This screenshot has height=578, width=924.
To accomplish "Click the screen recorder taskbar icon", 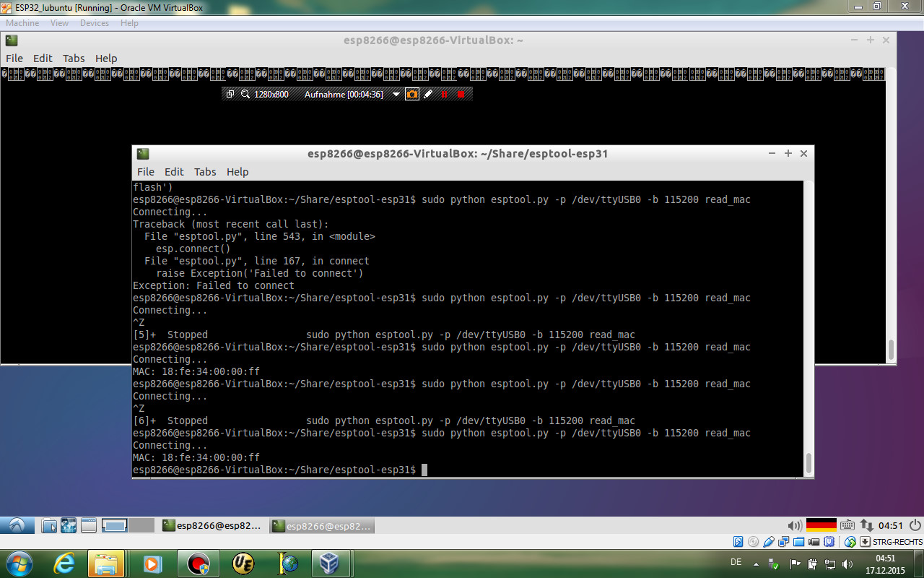I will [x=197, y=563].
